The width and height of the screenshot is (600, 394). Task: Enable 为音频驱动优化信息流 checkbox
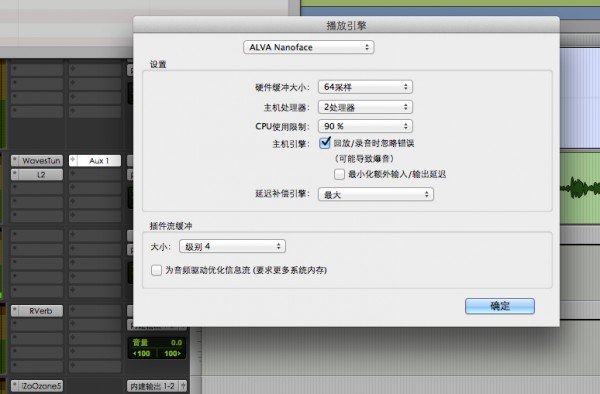click(x=156, y=270)
